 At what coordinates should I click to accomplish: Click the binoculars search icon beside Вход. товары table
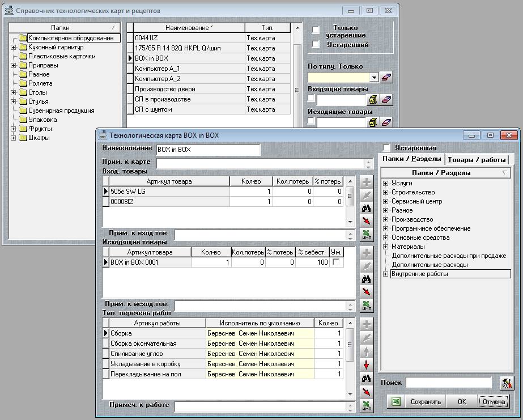366,208
